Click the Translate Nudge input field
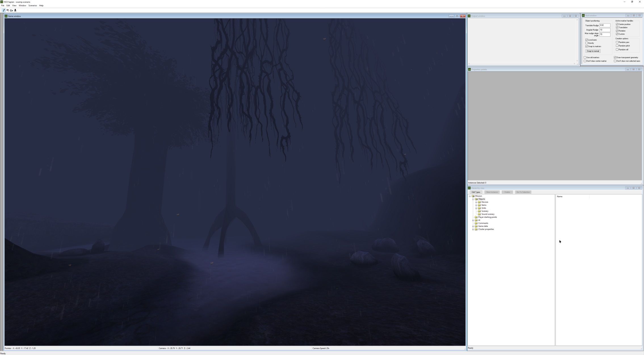Image resolution: width=644 pixels, height=355 pixels. [605, 25]
